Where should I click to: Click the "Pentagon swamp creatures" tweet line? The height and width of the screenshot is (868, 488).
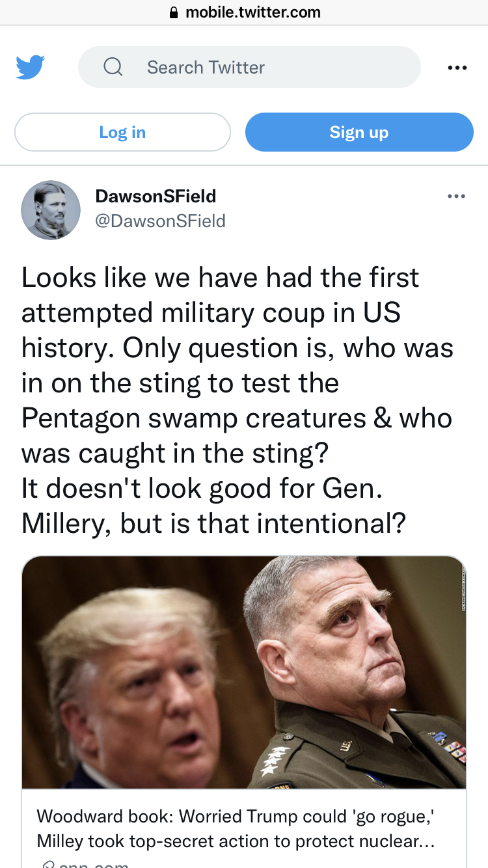236,418
